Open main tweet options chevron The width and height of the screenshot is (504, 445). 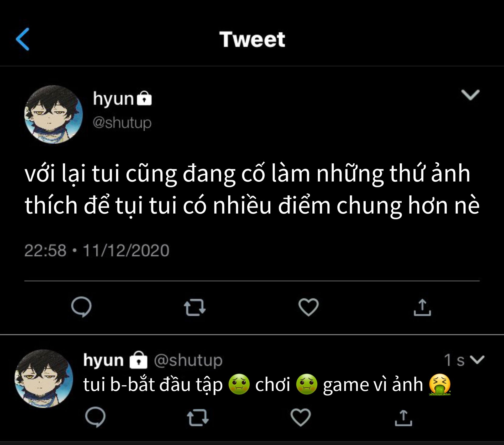470,95
